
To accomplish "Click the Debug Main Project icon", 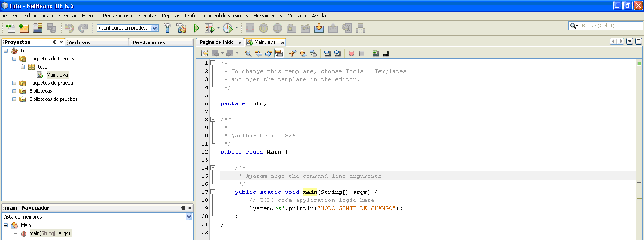I will (209, 28).
